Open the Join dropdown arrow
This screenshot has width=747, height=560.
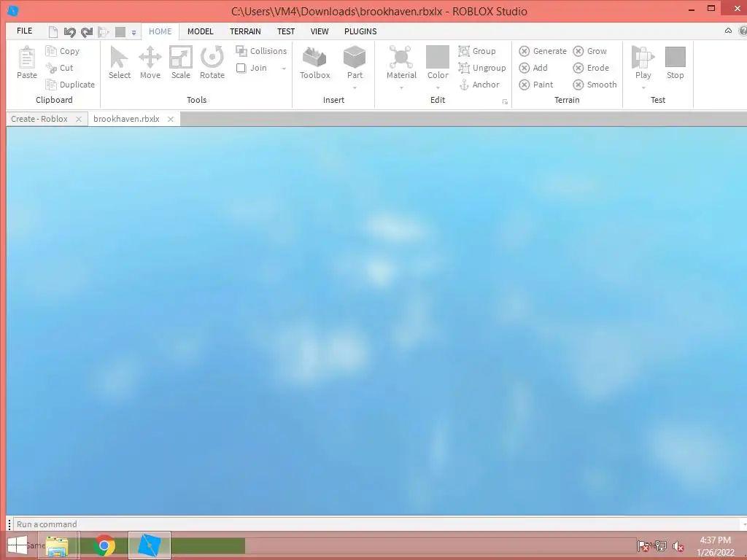tap(284, 69)
